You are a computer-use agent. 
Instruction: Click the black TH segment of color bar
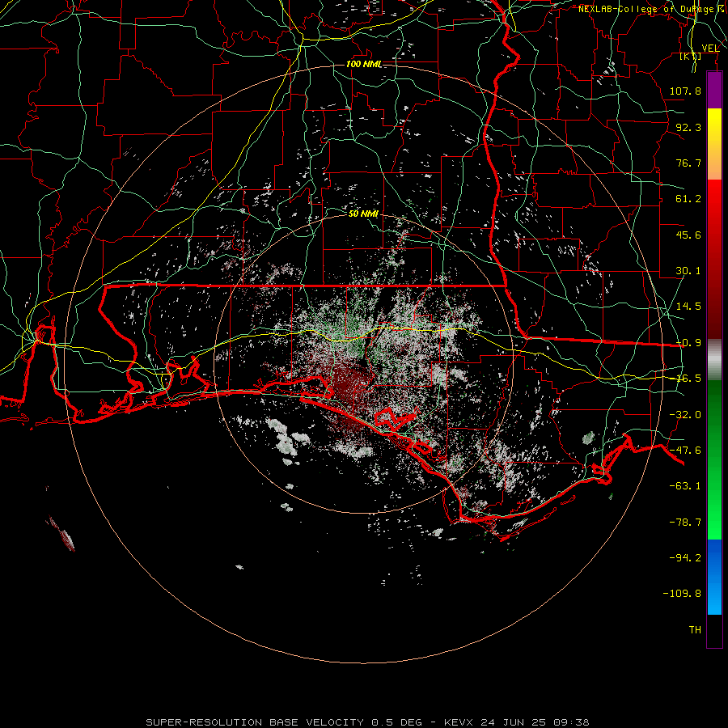click(714, 631)
